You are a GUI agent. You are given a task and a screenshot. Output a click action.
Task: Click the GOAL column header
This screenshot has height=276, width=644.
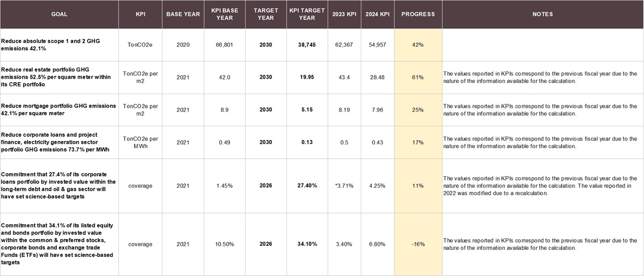(x=59, y=14)
